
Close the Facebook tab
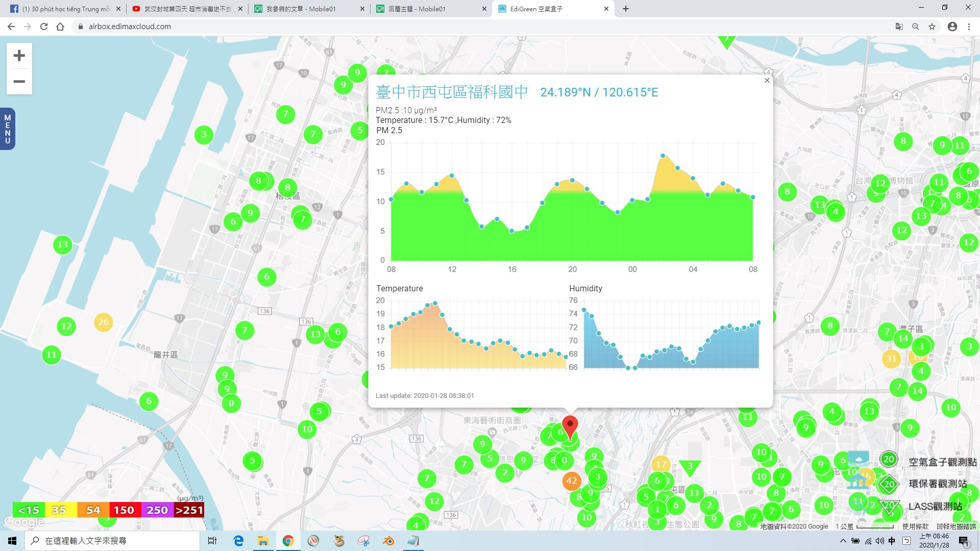118,9
